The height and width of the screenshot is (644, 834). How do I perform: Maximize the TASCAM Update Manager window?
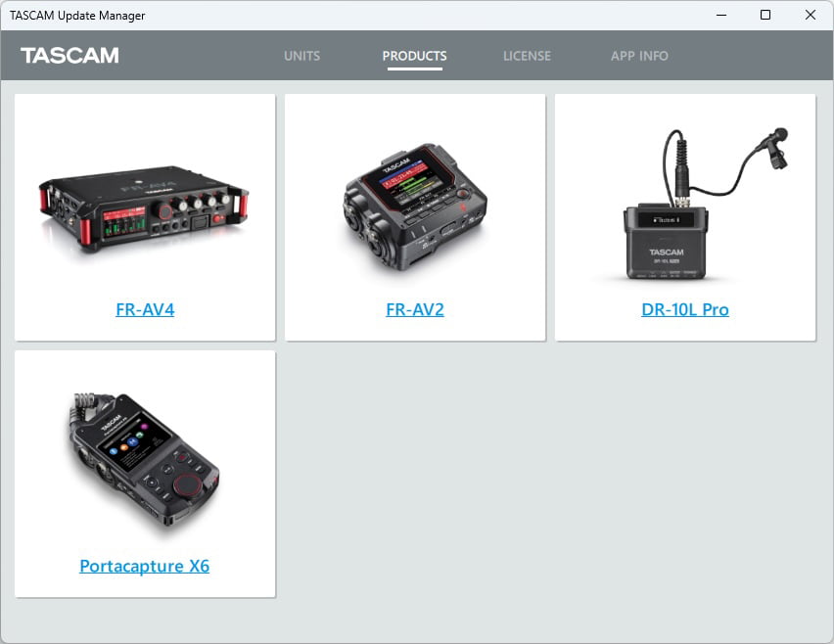pyautogui.click(x=765, y=15)
